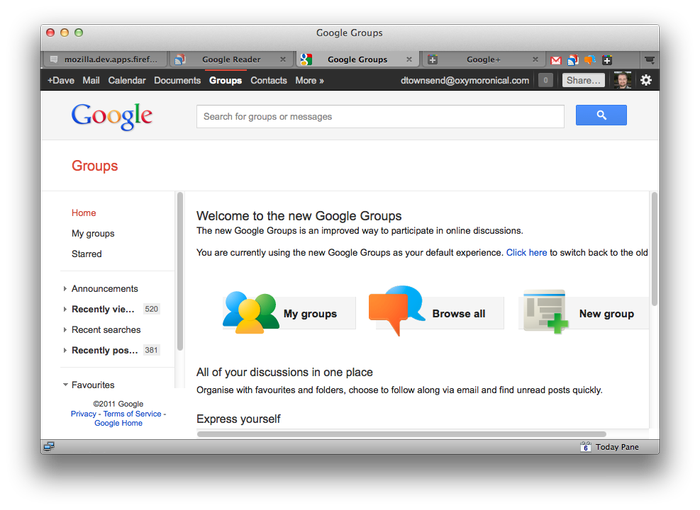Open Documents in the Google bar
Screen dimensions: 700x510
click(177, 80)
